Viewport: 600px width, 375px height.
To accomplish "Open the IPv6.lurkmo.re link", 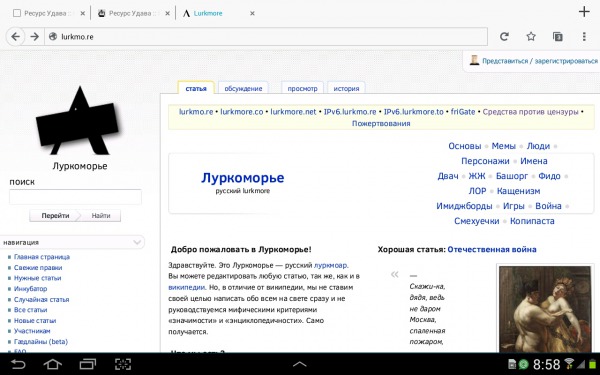I will [x=350, y=112].
